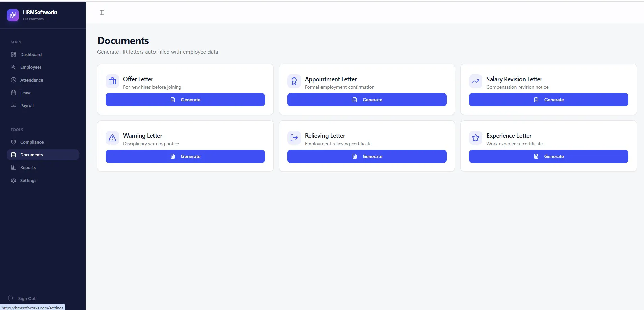Generate a Warning Letter

pos(185,156)
